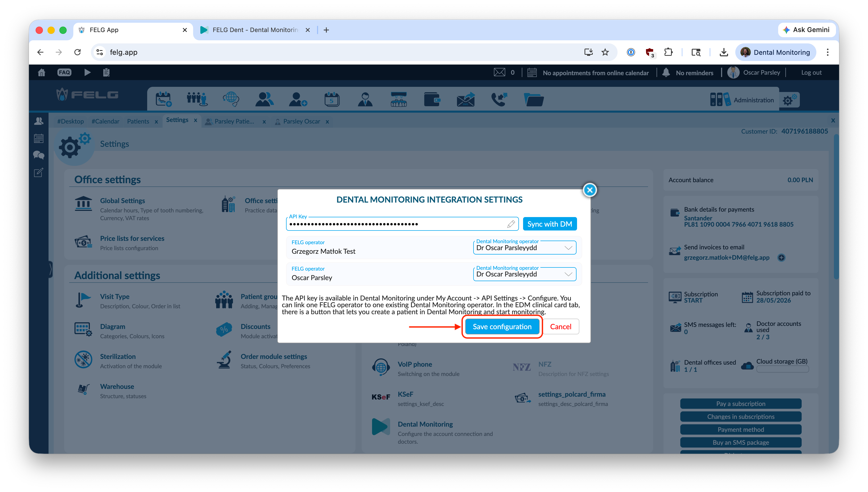Click the doctor staff icon in toolbar
The width and height of the screenshot is (868, 492).
365,99
